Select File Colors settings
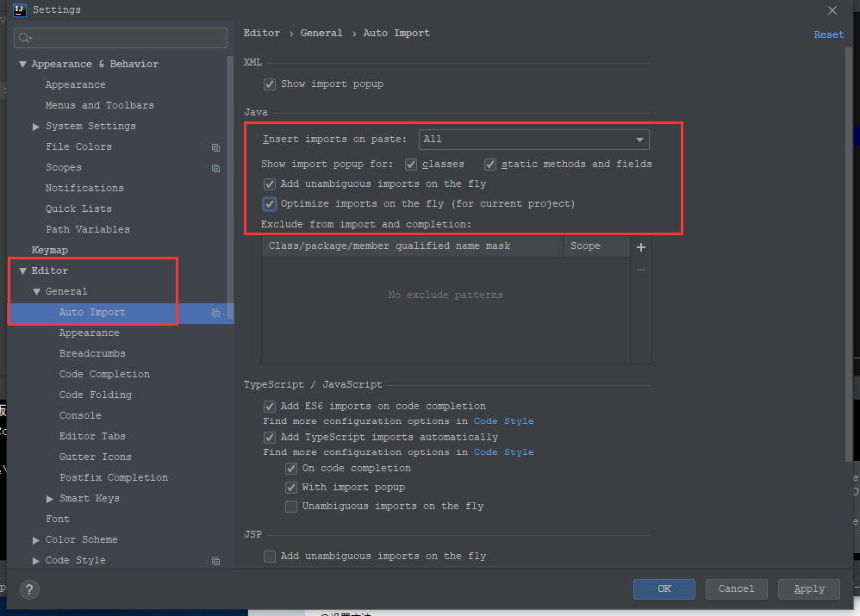860x616 pixels. (x=78, y=146)
